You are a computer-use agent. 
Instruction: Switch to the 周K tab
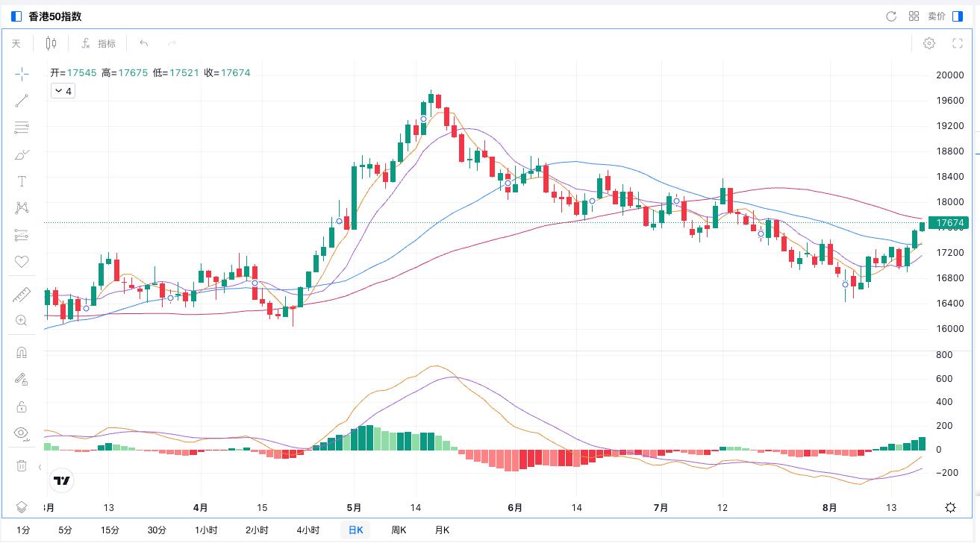click(399, 530)
